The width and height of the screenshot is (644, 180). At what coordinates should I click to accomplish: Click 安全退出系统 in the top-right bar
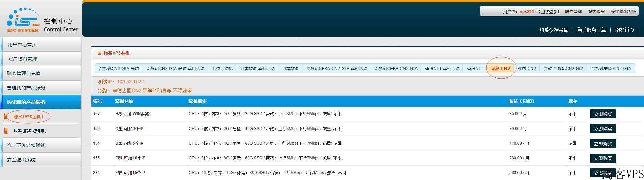point(623,12)
